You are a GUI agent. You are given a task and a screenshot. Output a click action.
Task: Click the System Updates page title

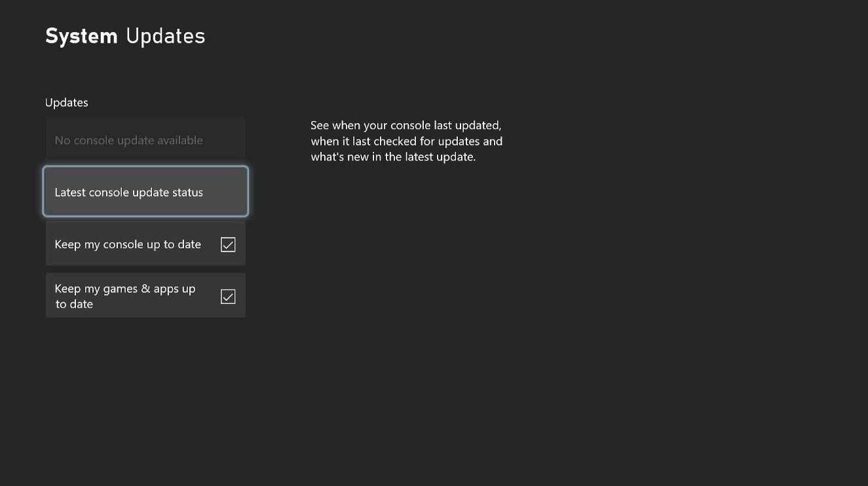click(124, 35)
